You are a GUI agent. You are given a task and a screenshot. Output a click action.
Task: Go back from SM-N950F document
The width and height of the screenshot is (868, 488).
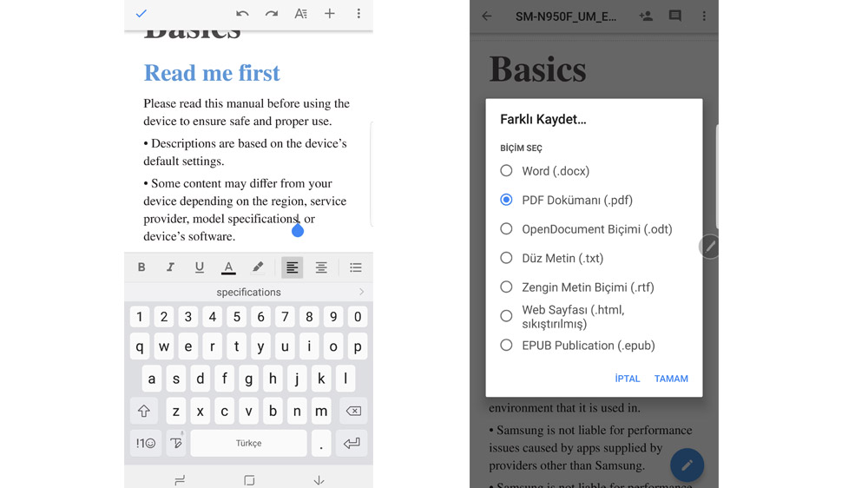[x=487, y=16]
